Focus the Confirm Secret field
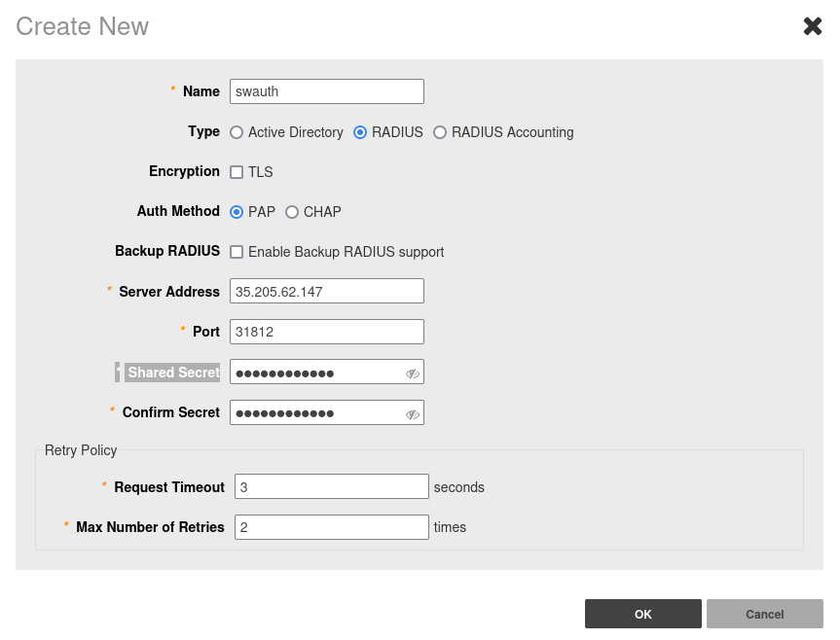Viewport: 840px width, 640px height. pyautogui.click(x=316, y=413)
